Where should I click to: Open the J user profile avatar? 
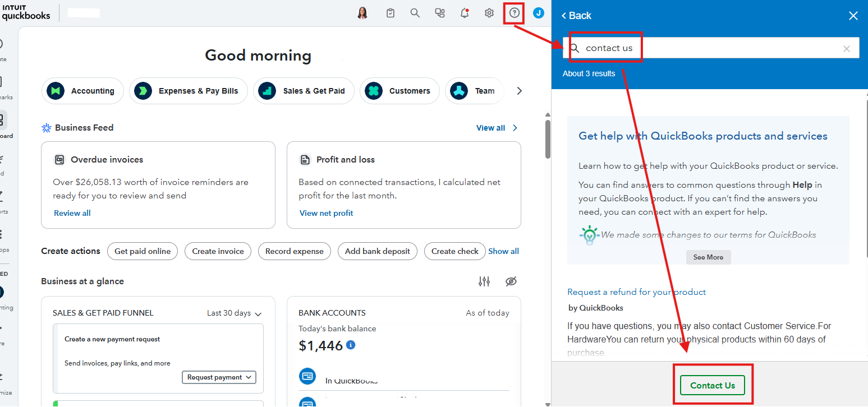click(x=539, y=13)
